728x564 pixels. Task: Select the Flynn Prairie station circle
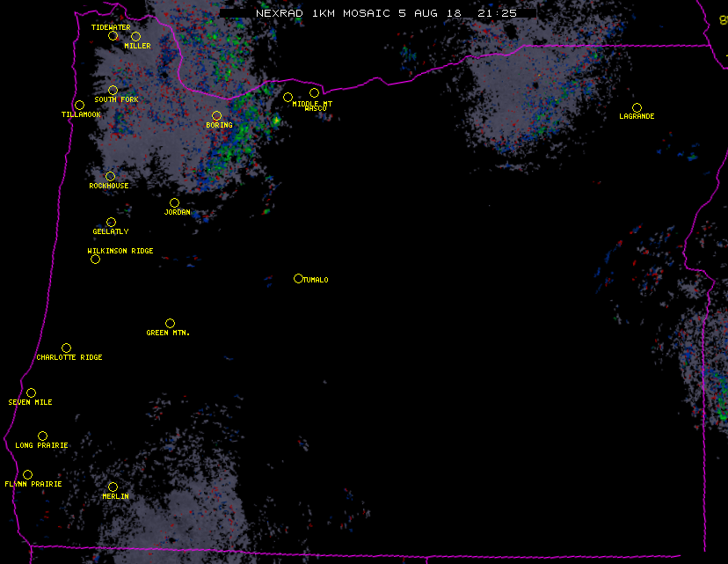27,474
